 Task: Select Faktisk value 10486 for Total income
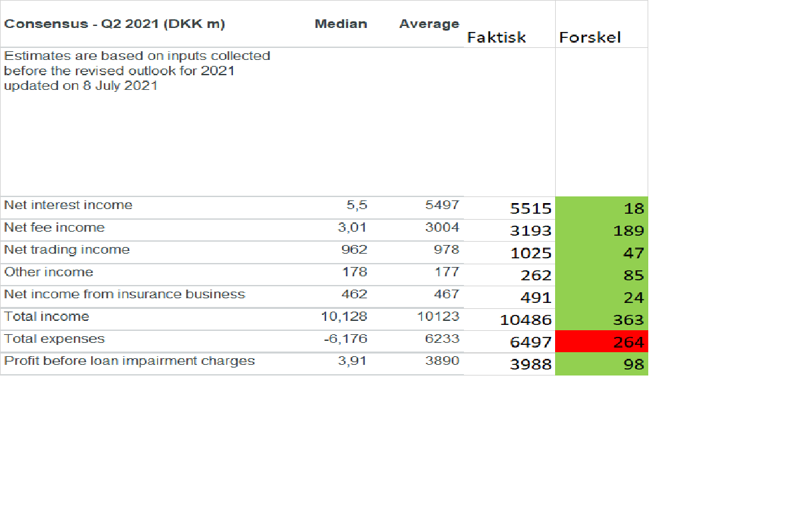tap(526, 320)
